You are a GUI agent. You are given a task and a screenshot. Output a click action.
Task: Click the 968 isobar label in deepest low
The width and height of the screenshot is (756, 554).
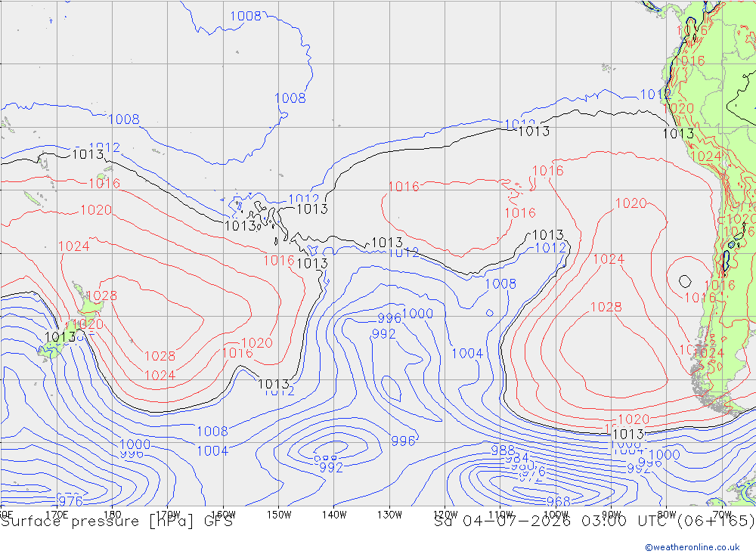pyautogui.click(x=559, y=502)
